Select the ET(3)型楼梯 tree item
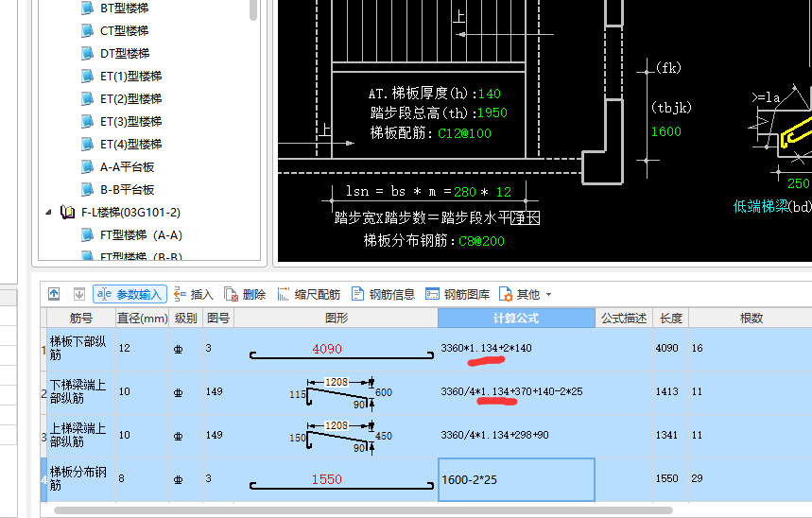The height and width of the screenshot is (518, 812). click(131, 122)
